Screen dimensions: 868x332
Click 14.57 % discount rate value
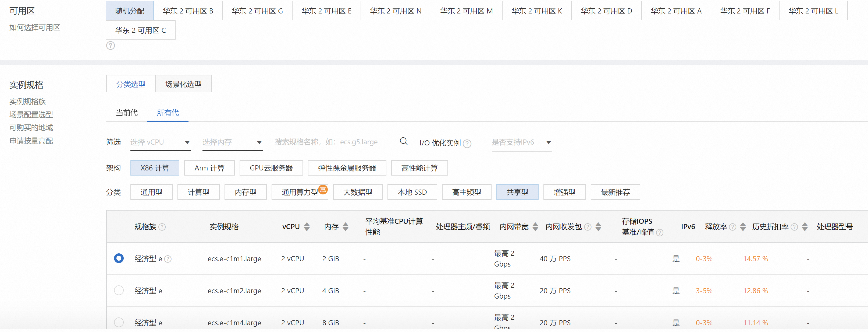pyautogui.click(x=756, y=259)
